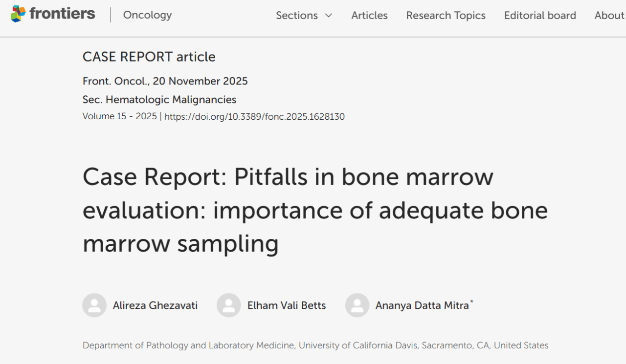Open the Research Topics menu item
This screenshot has width=626, height=364.
(x=446, y=15)
